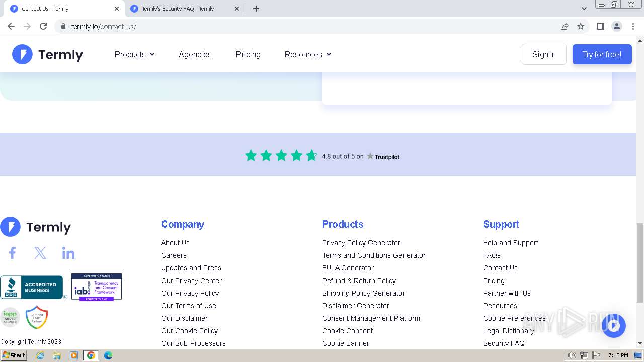The width and height of the screenshot is (644, 362).
Task: Click the IAB Transparency and Consent Framework badge
Action: pos(97,287)
